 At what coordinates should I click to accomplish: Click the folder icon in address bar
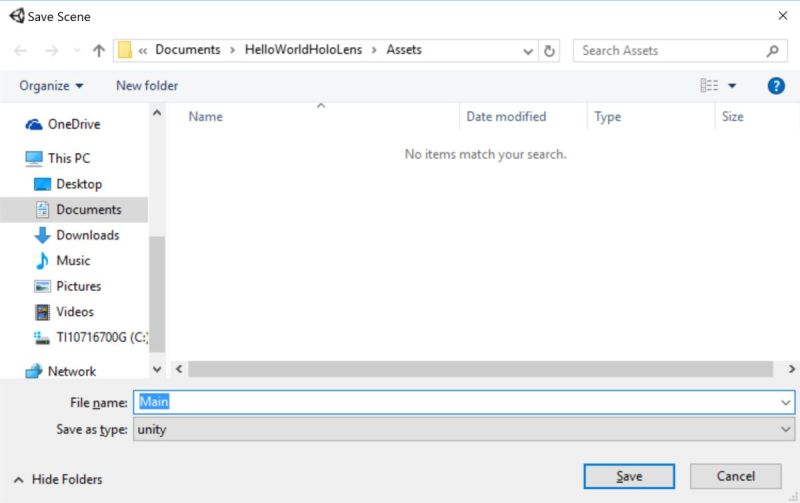pyautogui.click(x=125, y=50)
